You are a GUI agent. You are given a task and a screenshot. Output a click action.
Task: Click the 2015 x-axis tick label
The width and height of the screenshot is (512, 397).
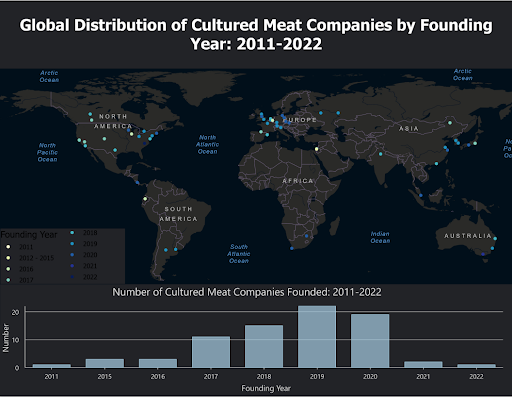[105, 377]
